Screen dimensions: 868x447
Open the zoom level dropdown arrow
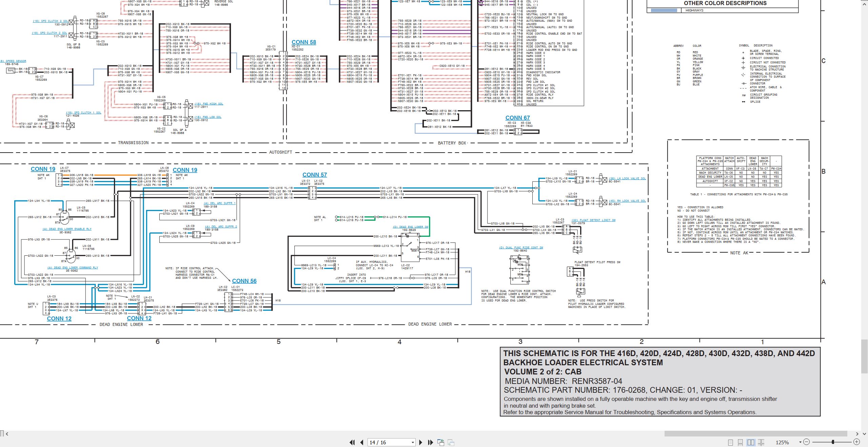[x=800, y=442]
